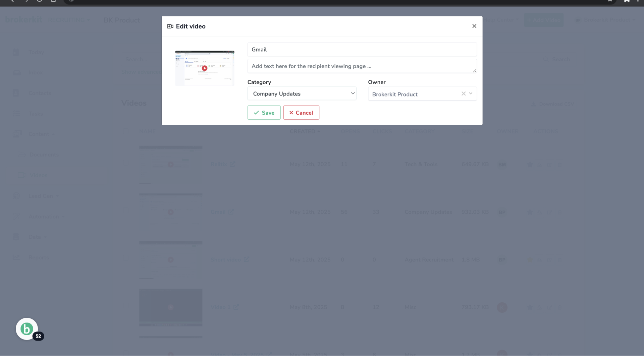Image resolution: width=644 pixels, height=362 pixels.
Task: Expand the Automation sidebar section
Action: [x=46, y=217]
